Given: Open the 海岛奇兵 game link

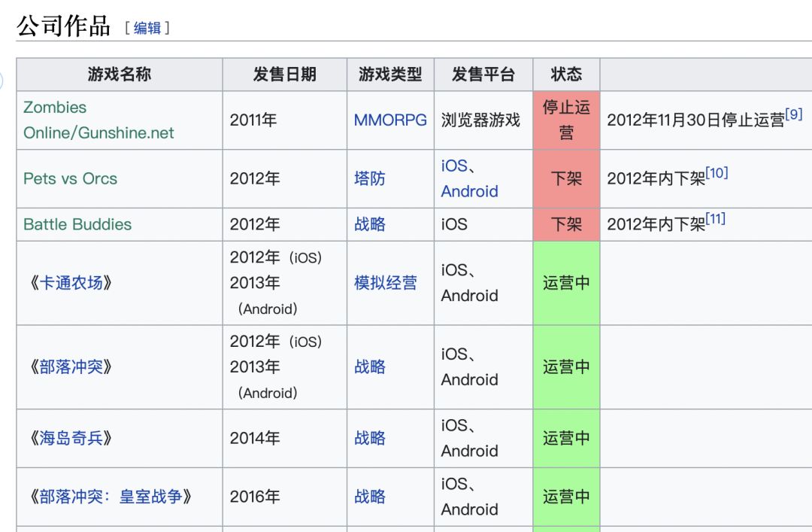Looking at the screenshot, I should coord(71,438).
